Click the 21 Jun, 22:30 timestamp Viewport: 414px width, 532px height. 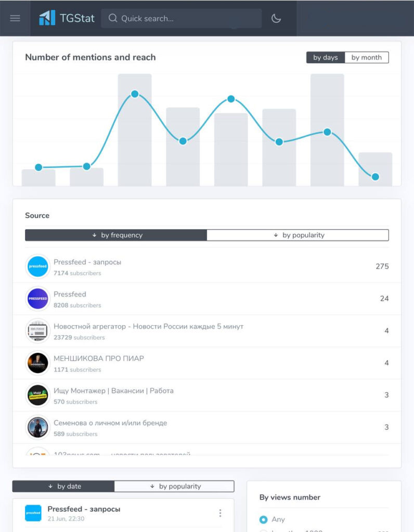(66, 519)
